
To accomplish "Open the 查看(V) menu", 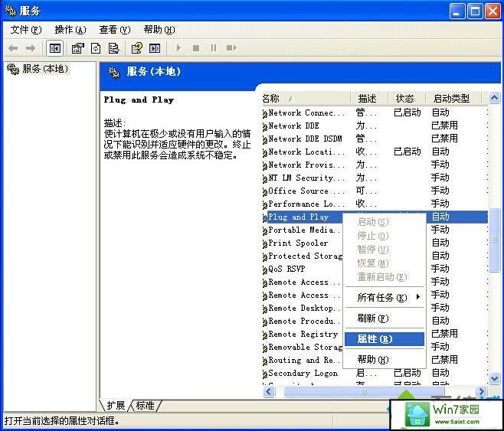I will (x=115, y=30).
